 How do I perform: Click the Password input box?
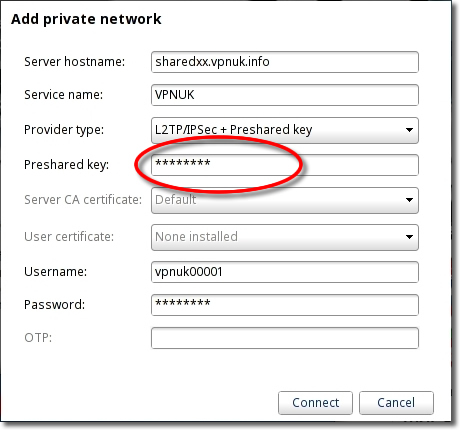(285, 305)
